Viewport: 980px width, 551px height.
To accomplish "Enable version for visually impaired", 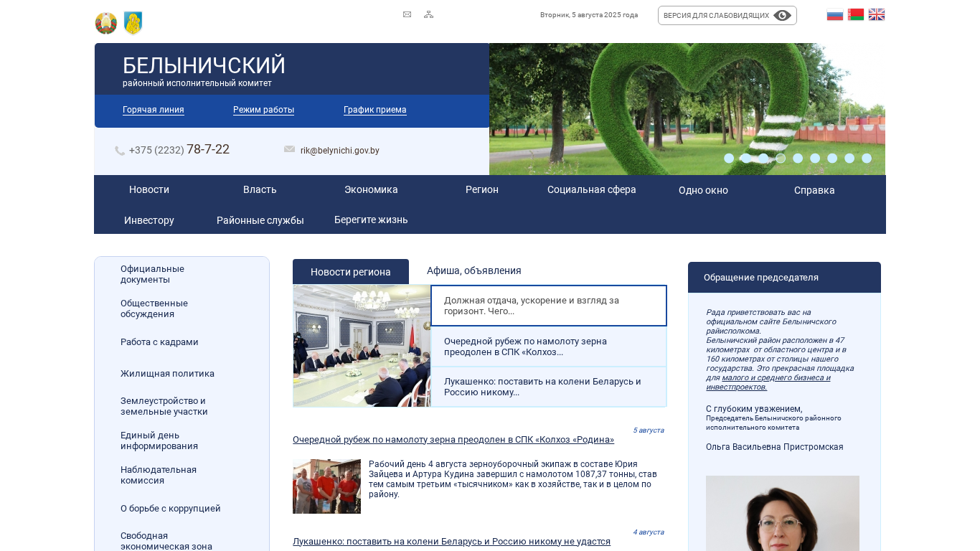I will tap(727, 15).
